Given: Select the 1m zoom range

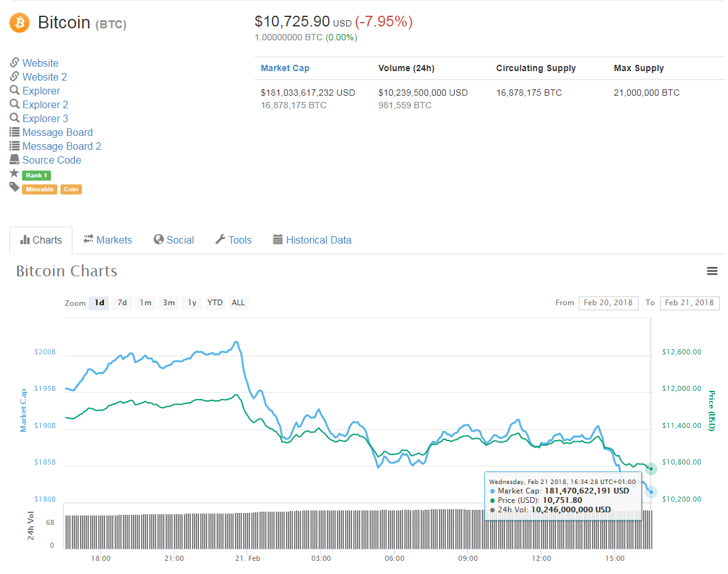Looking at the screenshot, I should coord(145,303).
